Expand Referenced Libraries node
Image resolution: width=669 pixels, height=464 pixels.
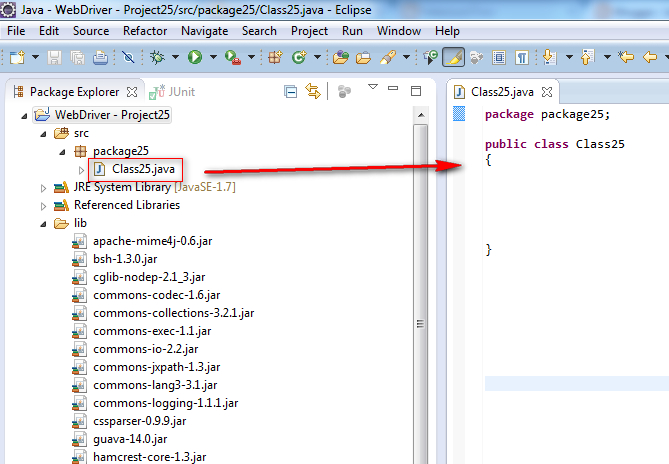coord(43,206)
